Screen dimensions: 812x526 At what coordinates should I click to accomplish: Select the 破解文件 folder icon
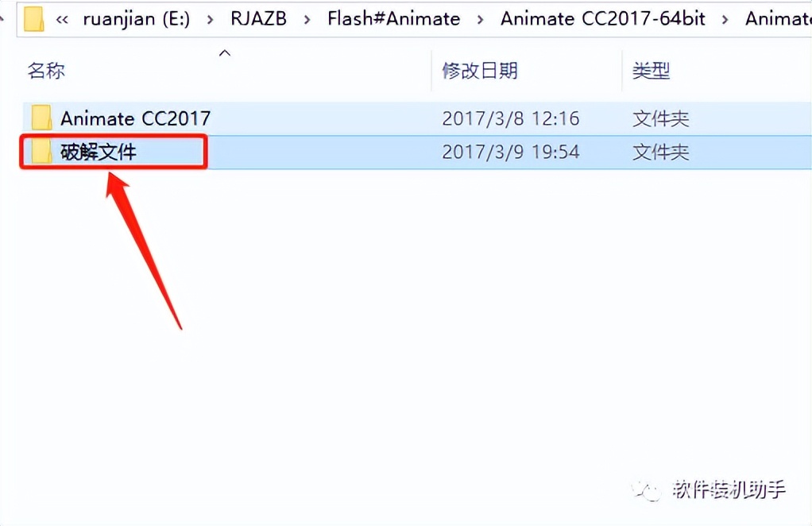click(x=41, y=152)
